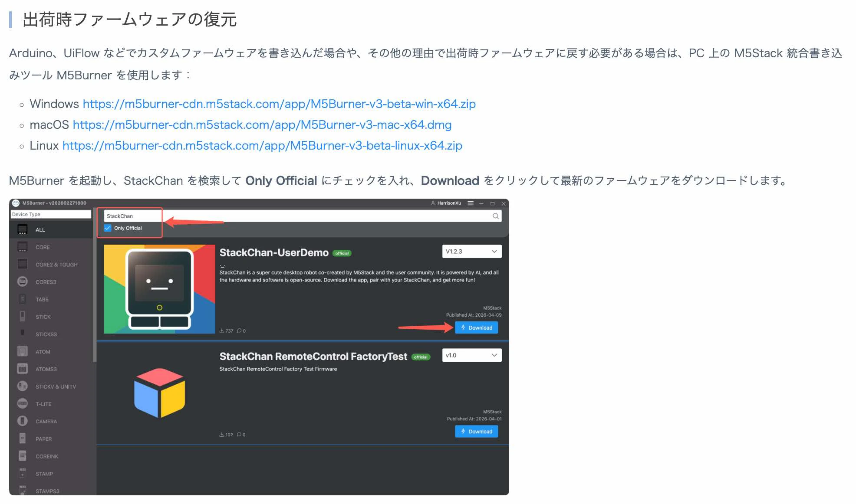Select CORES3 device type
856x504 pixels.
pos(51,282)
